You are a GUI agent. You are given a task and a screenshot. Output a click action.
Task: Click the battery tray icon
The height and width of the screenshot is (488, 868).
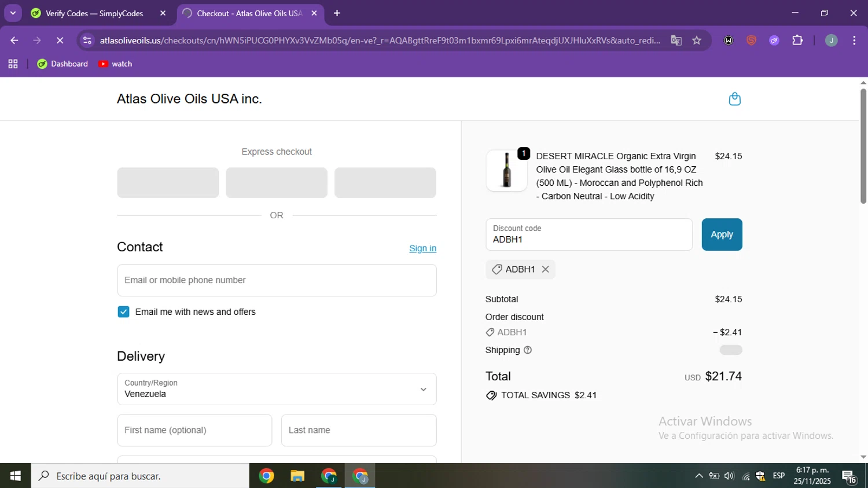coord(714,476)
